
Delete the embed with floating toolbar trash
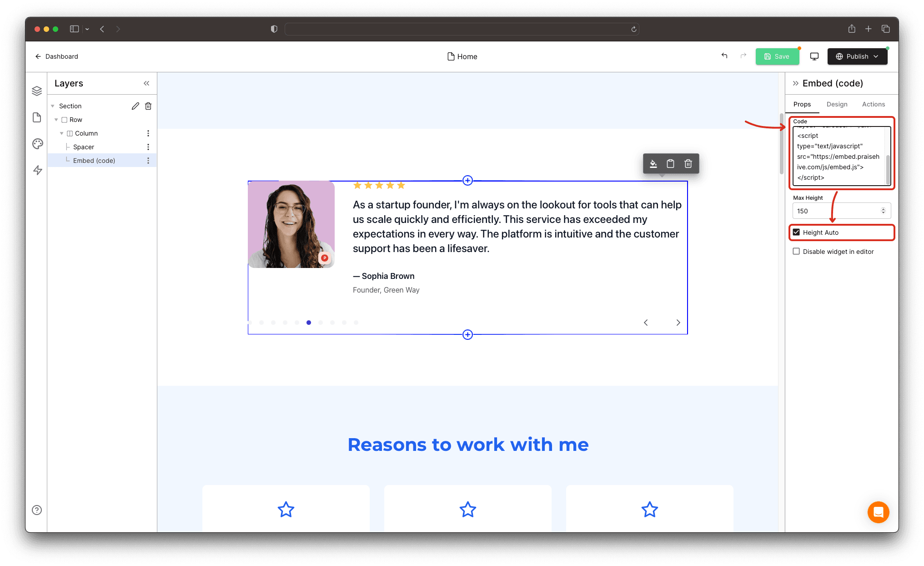(x=688, y=164)
